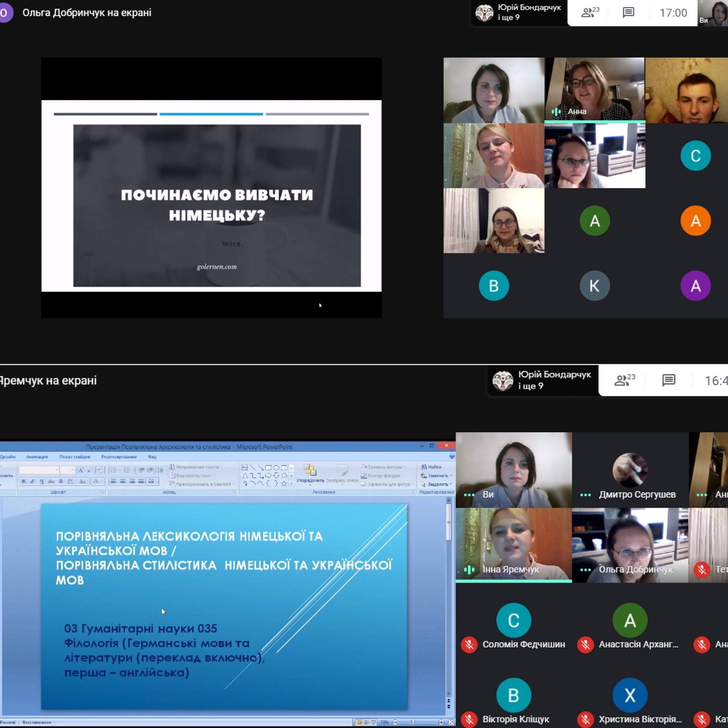Center align text in the Абзац group
The image size is (728, 728).
point(123,481)
